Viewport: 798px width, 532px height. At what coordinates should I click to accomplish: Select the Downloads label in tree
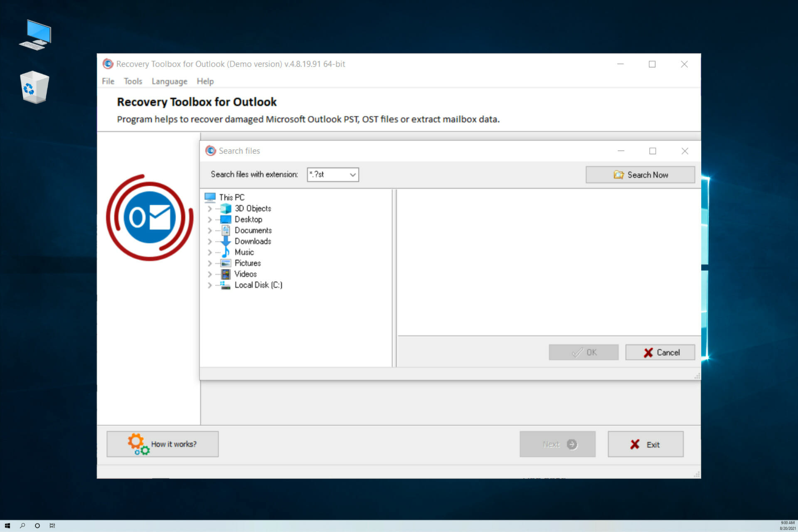tap(253, 241)
